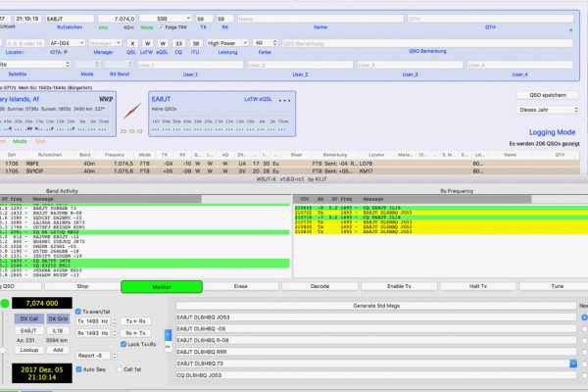Screen dimensions: 588x392
Task: Toggle Tx even/1st checkbox
Action: (78, 312)
